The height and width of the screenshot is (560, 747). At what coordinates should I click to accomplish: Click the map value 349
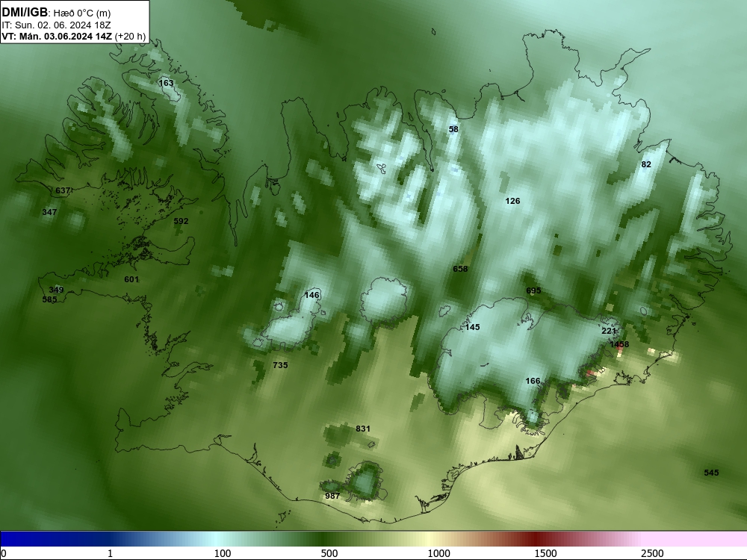56,290
